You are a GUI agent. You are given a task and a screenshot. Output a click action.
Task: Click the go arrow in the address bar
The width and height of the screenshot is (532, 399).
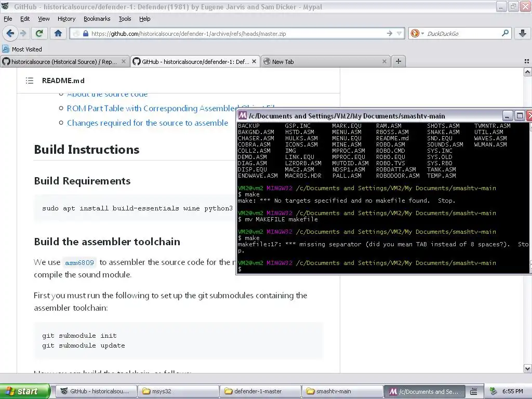tap(390, 33)
